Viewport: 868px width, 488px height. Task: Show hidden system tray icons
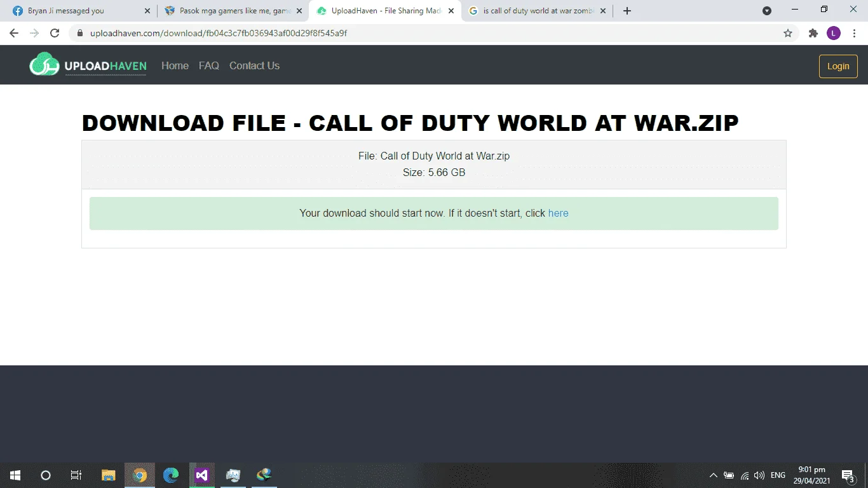pyautogui.click(x=713, y=475)
